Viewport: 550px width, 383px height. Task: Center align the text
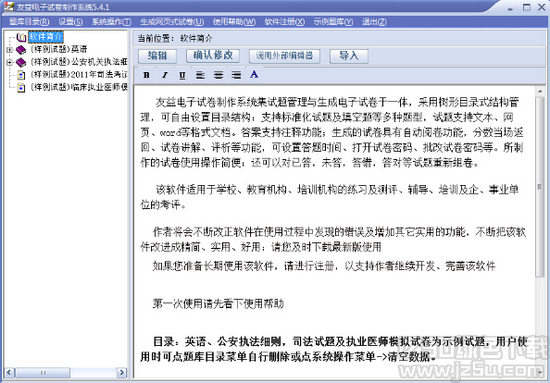tap(219, 75)
